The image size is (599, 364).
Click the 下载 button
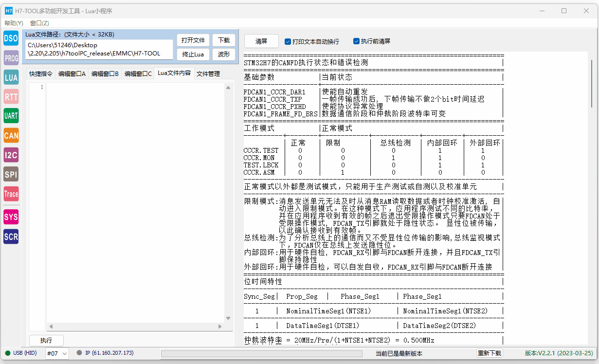(224, 40)
